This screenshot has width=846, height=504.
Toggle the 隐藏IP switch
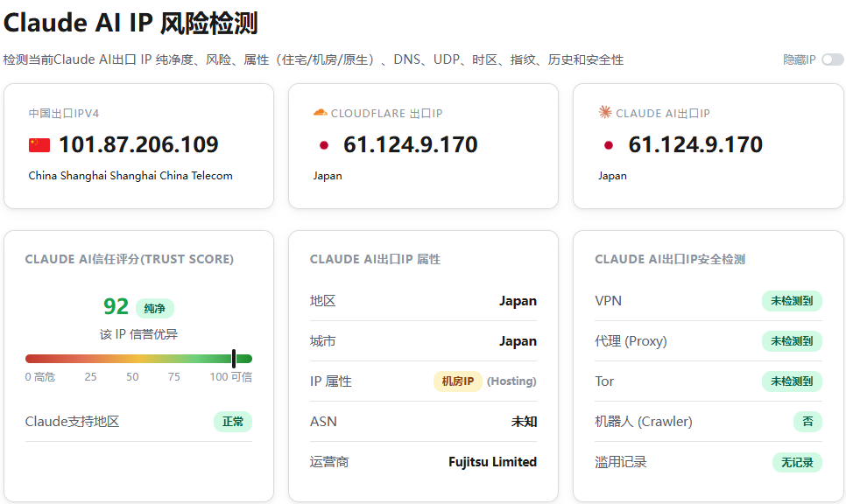(832, 59)
